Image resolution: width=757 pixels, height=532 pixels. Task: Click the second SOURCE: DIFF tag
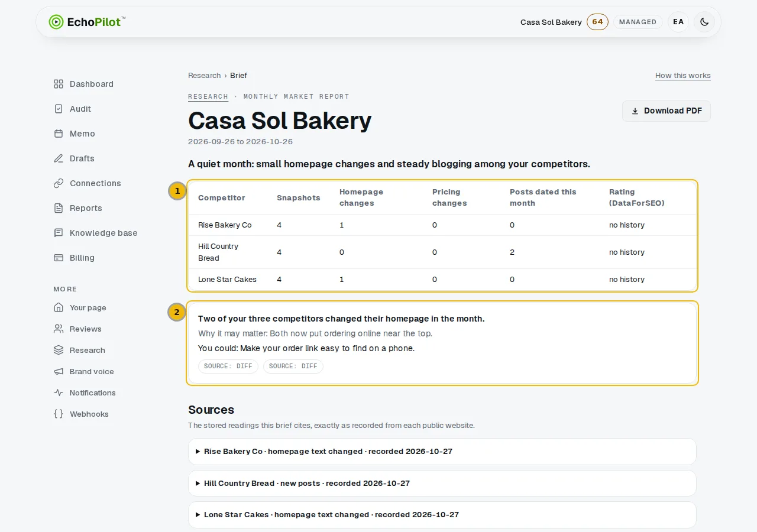[x=293, y=366]
